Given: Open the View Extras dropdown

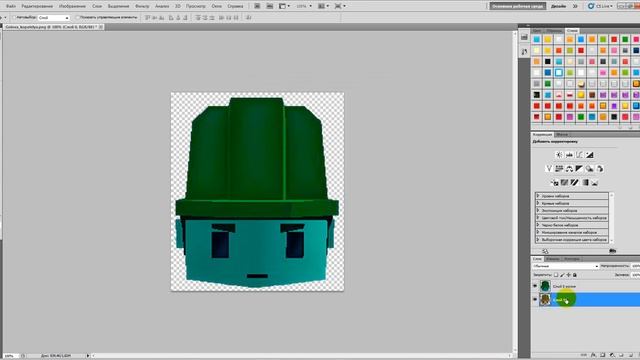Looking at the screenshot, I should click(x=284, y=6).
